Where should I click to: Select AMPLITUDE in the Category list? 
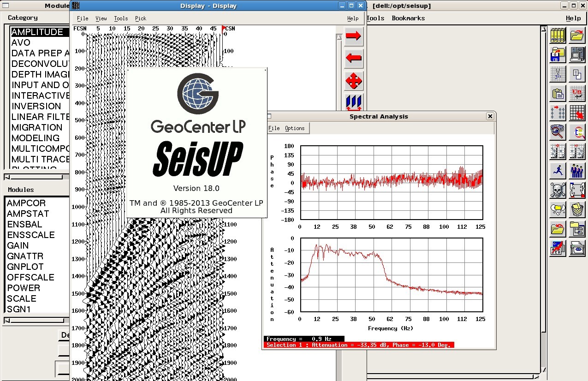coord(40,32)
